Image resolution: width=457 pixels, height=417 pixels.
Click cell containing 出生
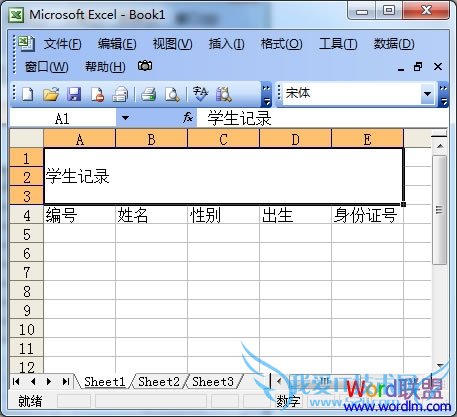point(295,215)
